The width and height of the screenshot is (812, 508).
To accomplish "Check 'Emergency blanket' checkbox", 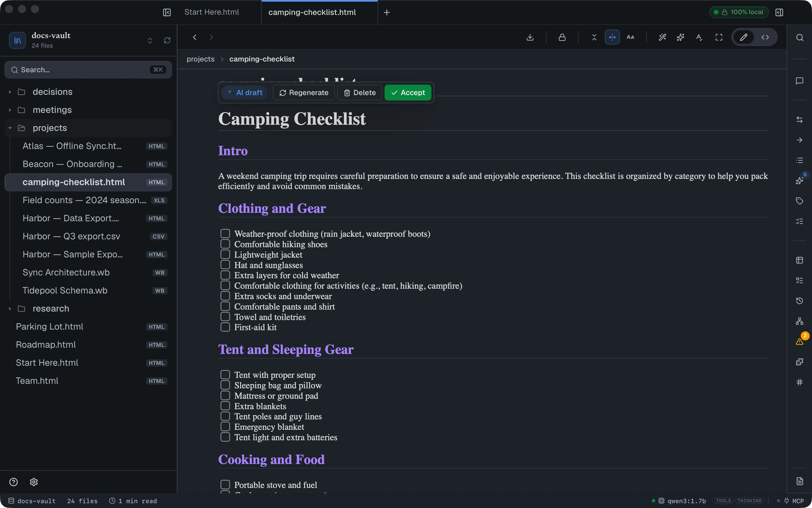I will click(x=225, y=427).
